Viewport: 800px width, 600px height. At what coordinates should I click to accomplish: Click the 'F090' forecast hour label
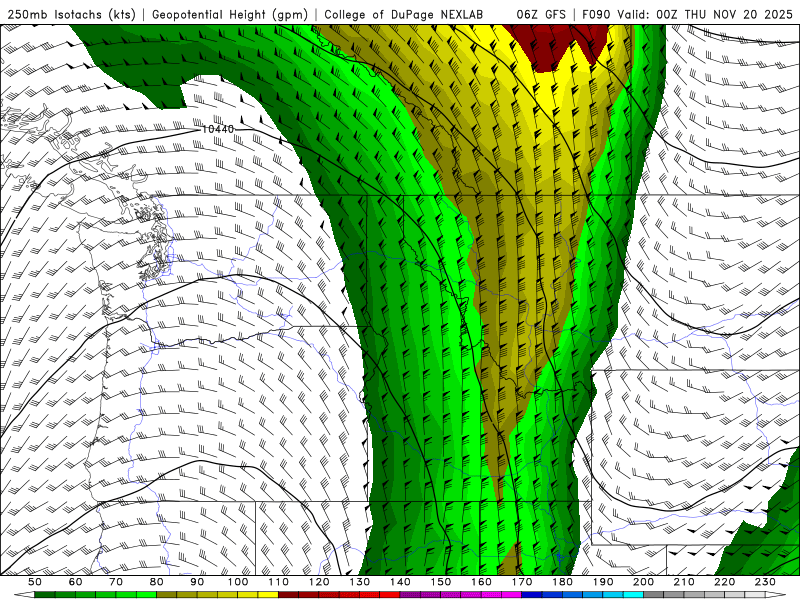tap(596, 14)
